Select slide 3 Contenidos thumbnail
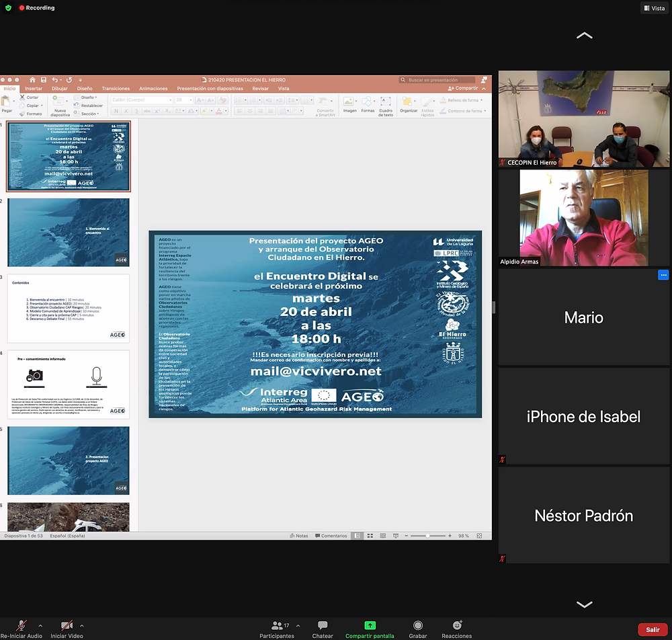Image resolution: width=672 pixels, height=640 pixels. [x=69, y=309]
